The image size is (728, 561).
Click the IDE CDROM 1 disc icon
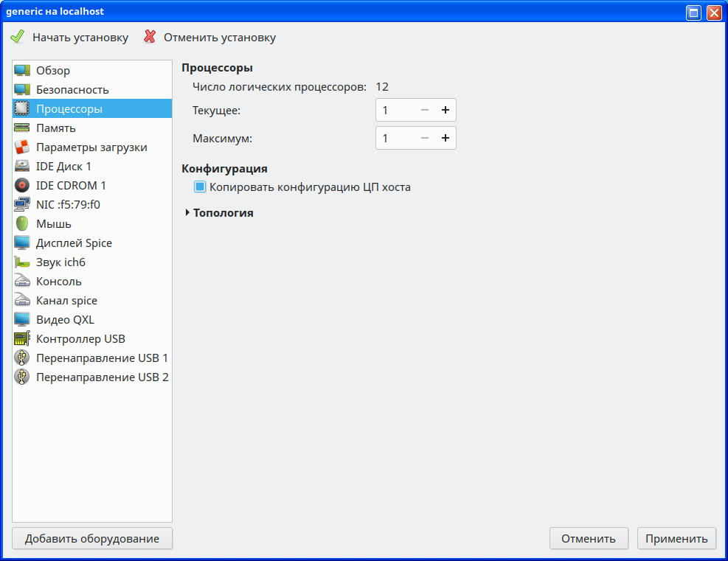[x=22, y=185]
